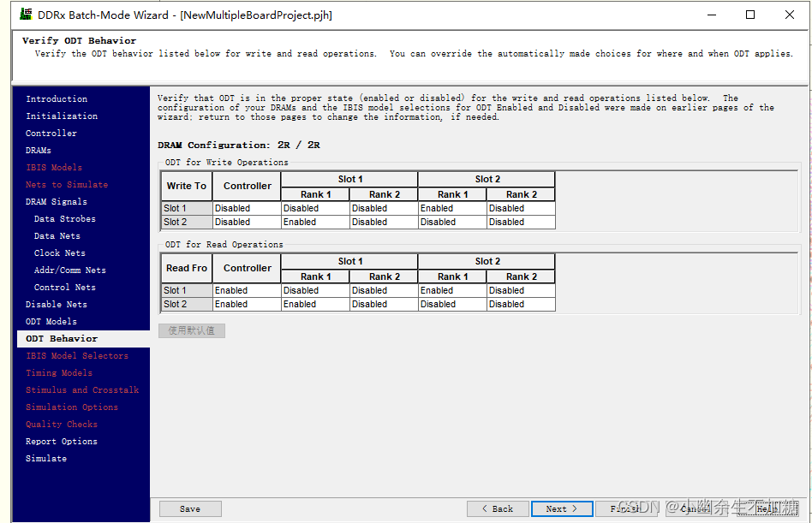Viewport: 812px width, 523px height.
Task: Click the Read From table header
Action: click(x=187, y=269)
